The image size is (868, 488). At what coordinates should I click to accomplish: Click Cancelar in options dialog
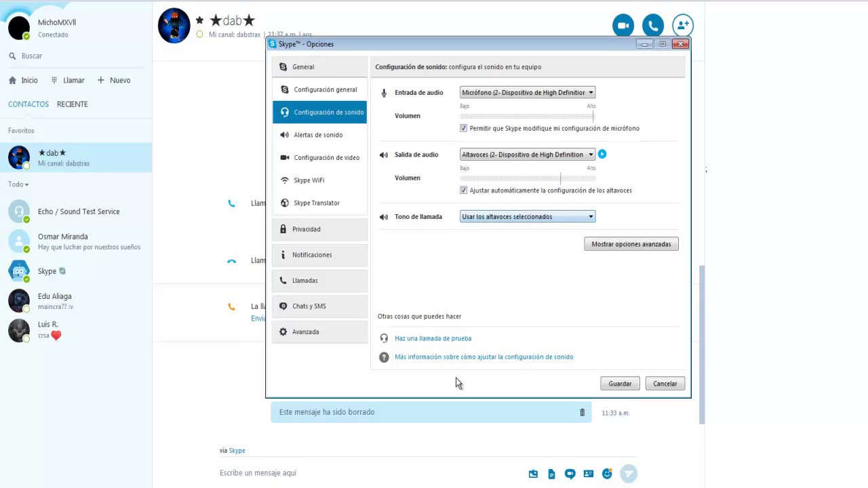coord(665,384)
